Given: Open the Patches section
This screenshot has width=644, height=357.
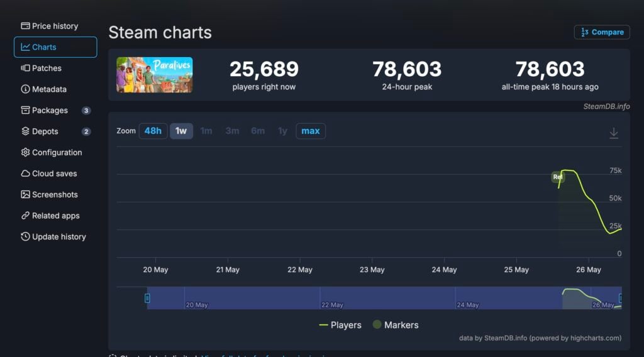Looking at the screenshot, I should [x=41, y=68].
